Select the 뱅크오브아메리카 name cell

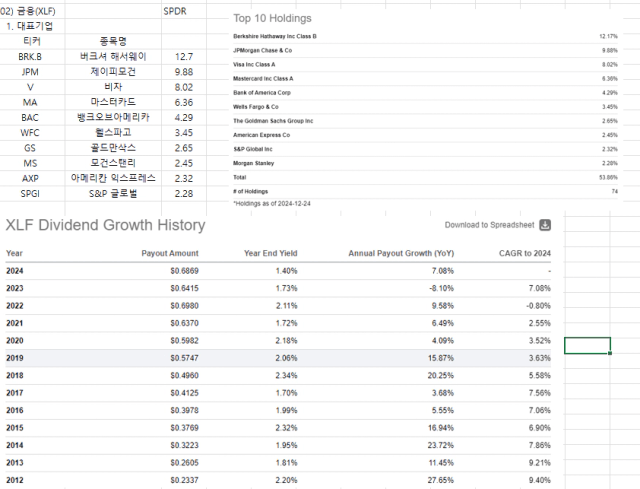pyautogui.click(x=113, y=118)
